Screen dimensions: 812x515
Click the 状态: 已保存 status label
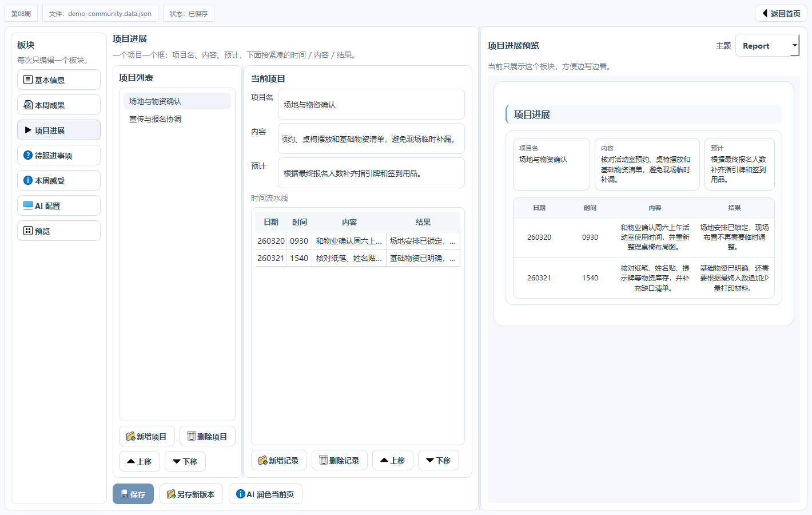pyautogui.click(x=189, y=13)
